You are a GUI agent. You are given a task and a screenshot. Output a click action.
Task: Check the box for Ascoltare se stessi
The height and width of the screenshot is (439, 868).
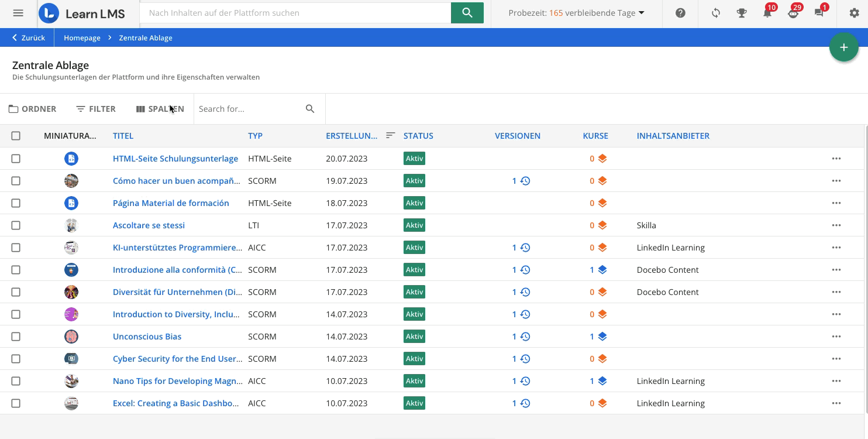click(16, 225)
